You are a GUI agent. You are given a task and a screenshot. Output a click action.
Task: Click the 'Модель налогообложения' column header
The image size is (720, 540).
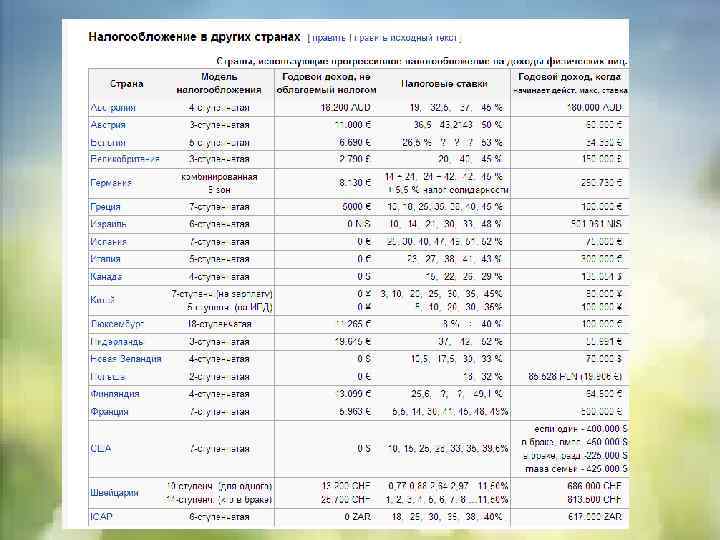[x=219, y=84]
